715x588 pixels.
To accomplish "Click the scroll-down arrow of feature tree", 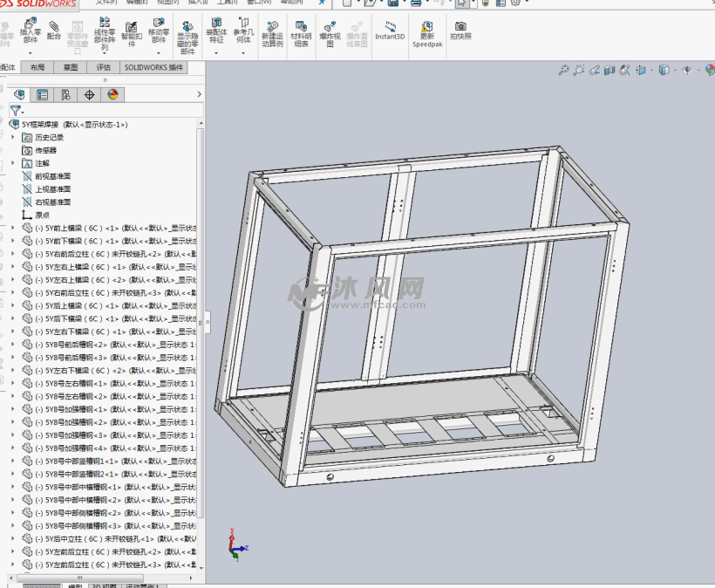I will pyautogui.click(x=201, y=568).
